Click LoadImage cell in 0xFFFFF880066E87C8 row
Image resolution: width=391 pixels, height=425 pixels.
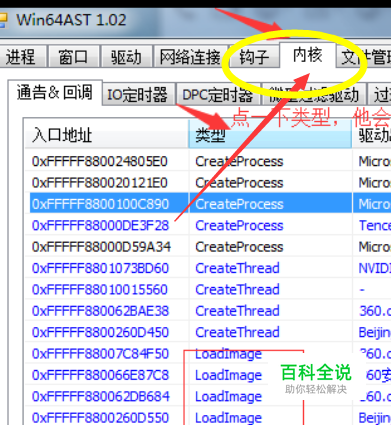(228, 375)
